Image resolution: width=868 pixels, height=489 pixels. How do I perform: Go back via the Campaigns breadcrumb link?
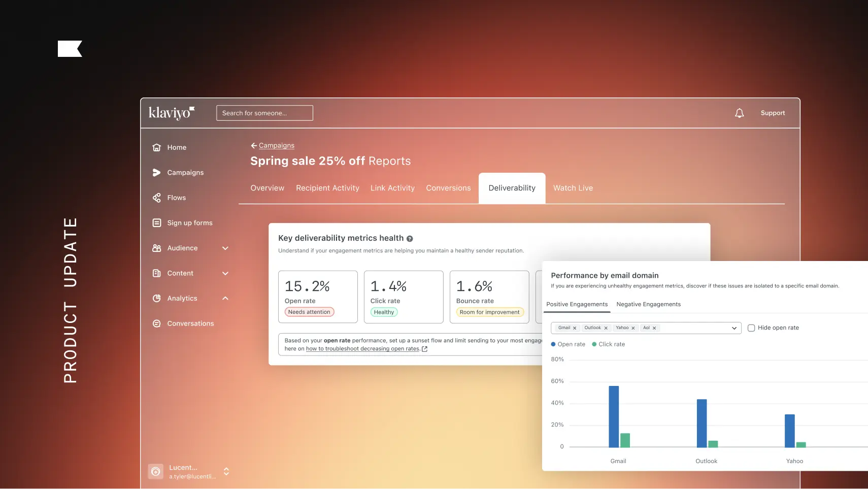click(277, 146)
